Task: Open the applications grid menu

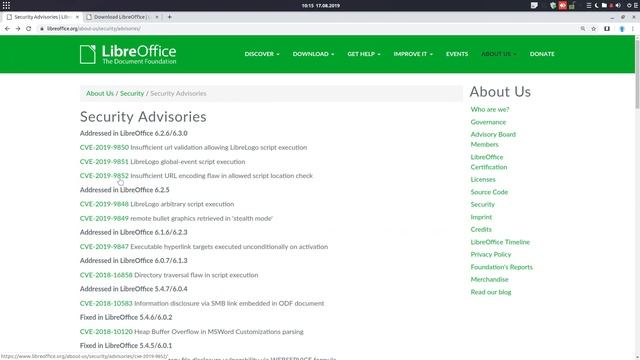Action: pyautogui.click(x=6, y=5)
